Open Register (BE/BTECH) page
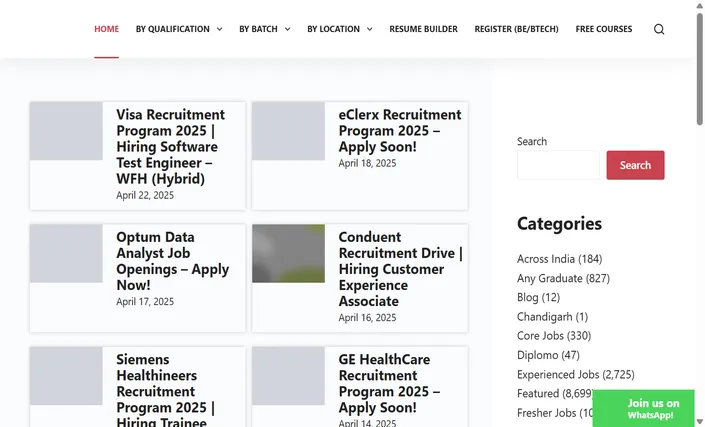This screenshot has height=427, width=705. point(516,29)
